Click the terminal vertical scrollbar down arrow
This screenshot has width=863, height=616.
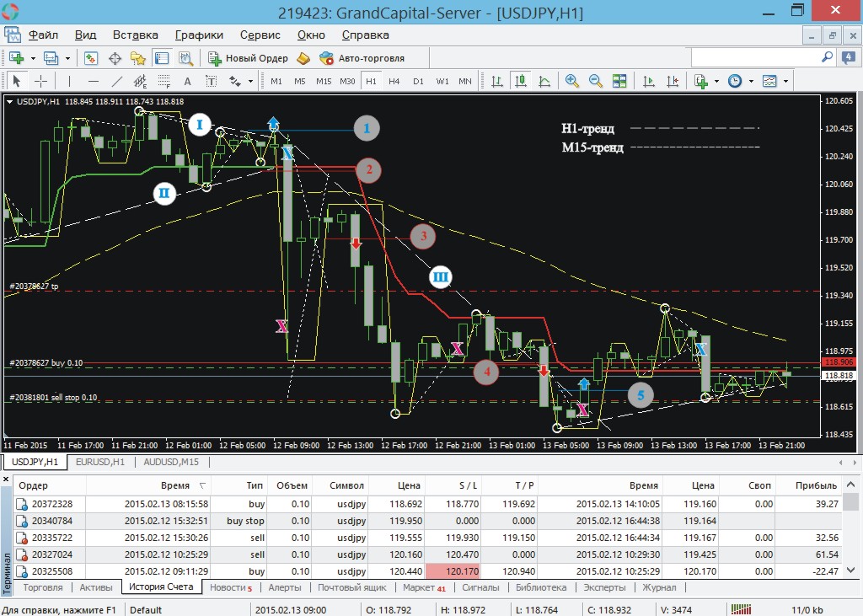tap(851, 570)
